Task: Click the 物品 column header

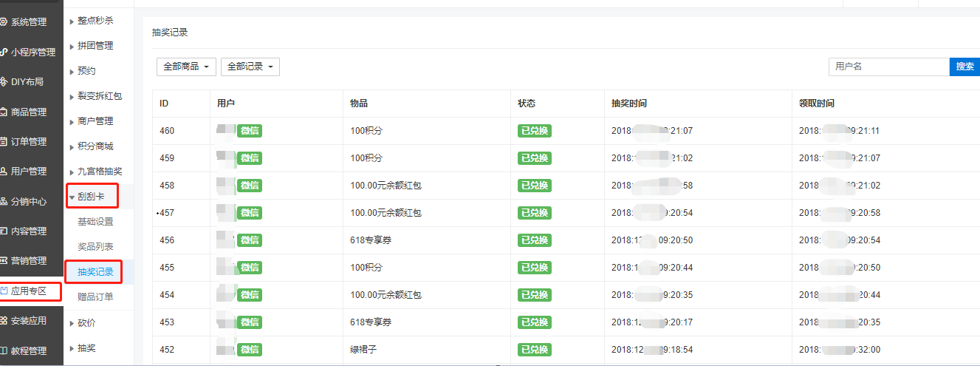Action: click(359, 104)
